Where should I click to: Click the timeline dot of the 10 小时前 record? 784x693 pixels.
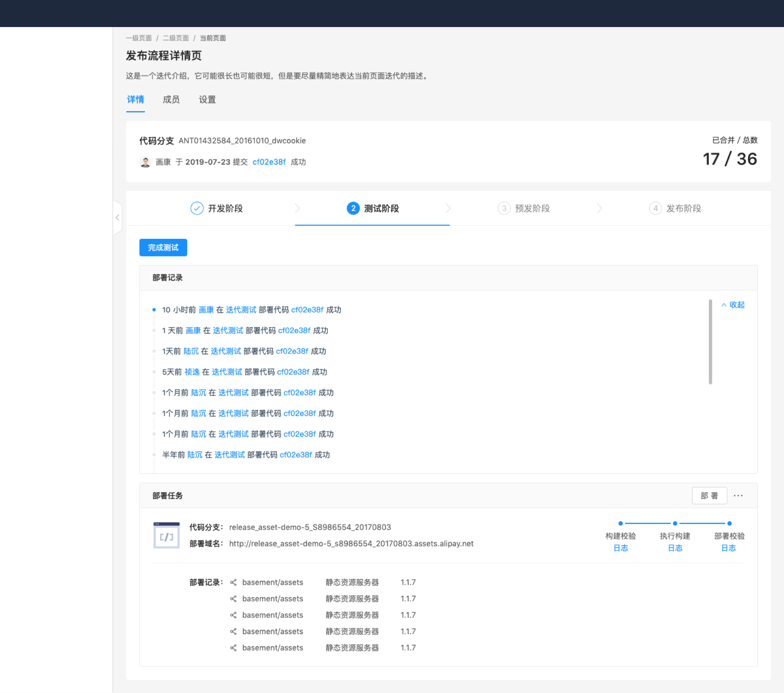[x=154, y=310]
